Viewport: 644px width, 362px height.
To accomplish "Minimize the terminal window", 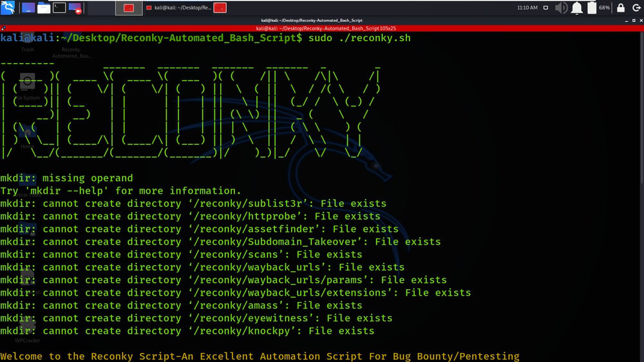I will (627, 20).
